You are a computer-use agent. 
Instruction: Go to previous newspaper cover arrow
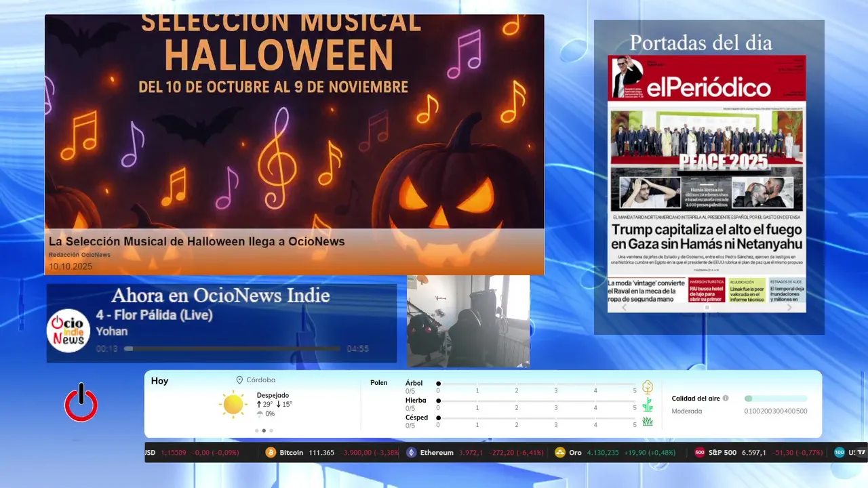coord(625,307)
